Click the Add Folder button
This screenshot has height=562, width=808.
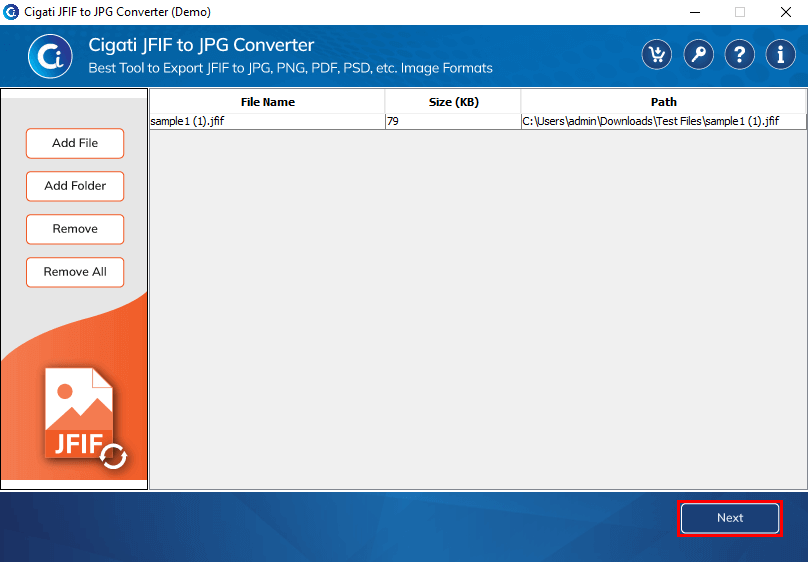[75, 186]
